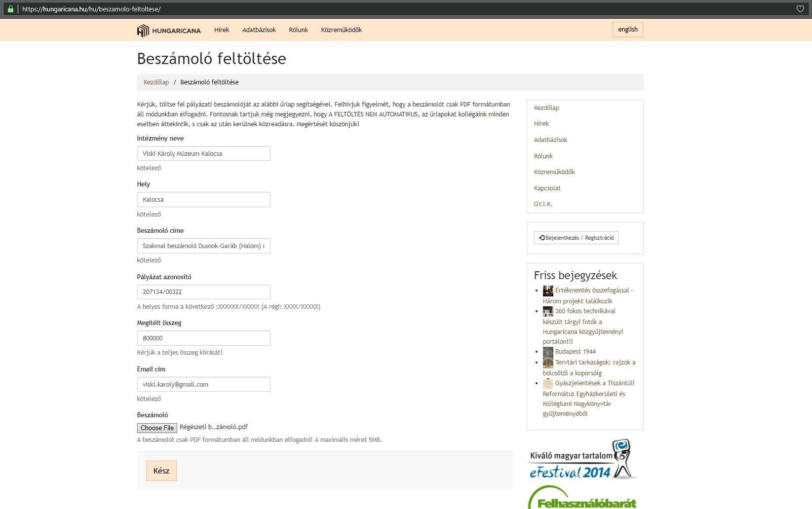
Task: Open the 360 fokos technikával post link
Action: pyautogui.click(x=583, y=327)
